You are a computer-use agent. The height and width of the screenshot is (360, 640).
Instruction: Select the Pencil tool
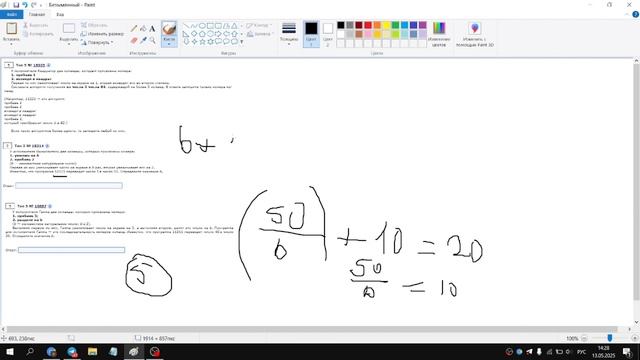pyautogui.click(x=134, y=29)
